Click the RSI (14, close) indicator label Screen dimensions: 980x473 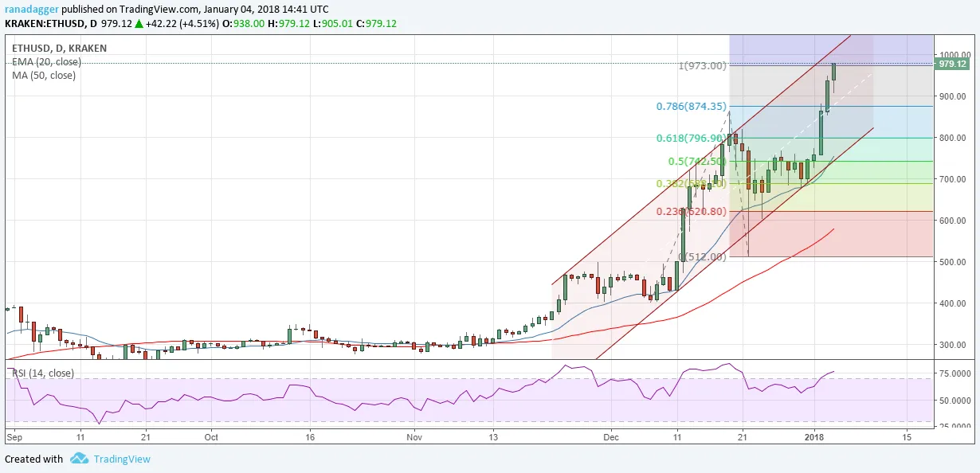tap(42, 373)
